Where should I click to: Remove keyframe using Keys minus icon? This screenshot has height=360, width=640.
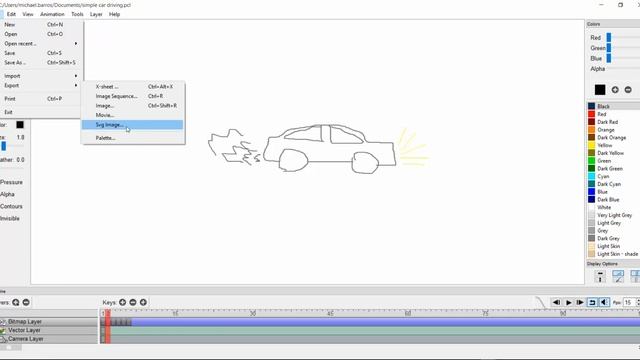tap(133, 302)
